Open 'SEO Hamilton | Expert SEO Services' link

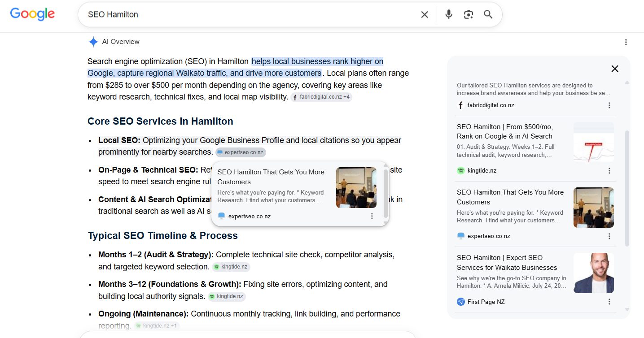click(x=507, y=262)
